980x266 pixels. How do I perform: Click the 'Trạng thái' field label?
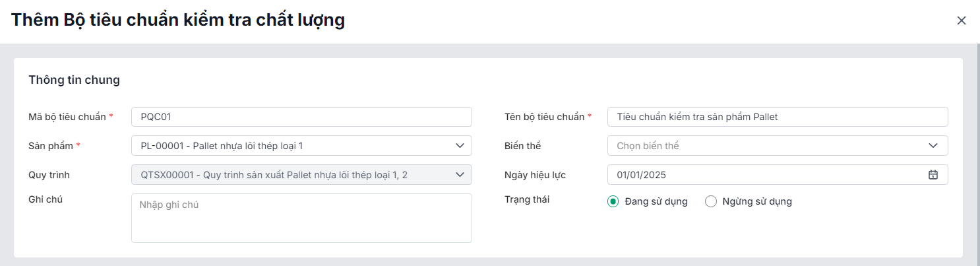pyautogui.click(x=527, y=199)
